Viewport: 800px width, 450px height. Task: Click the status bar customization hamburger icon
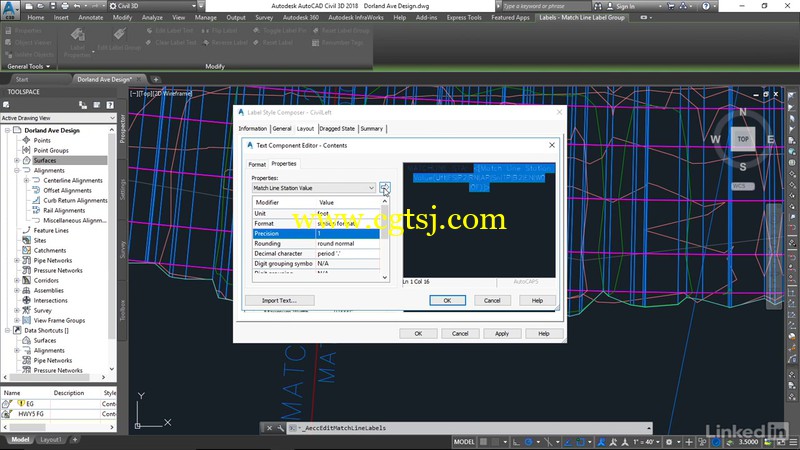(x=793, y=442)
